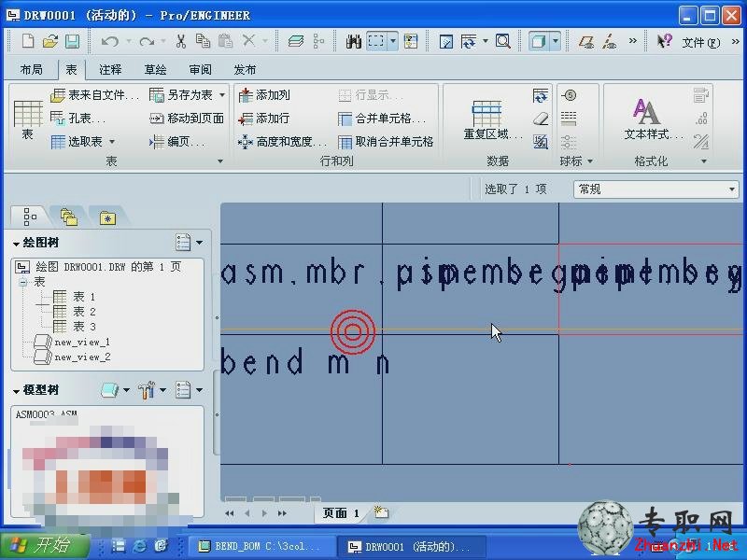Select 表 1 in the drawing tree
The width and height of the screenshot is (747, 560).
click(x=74, y=297)
